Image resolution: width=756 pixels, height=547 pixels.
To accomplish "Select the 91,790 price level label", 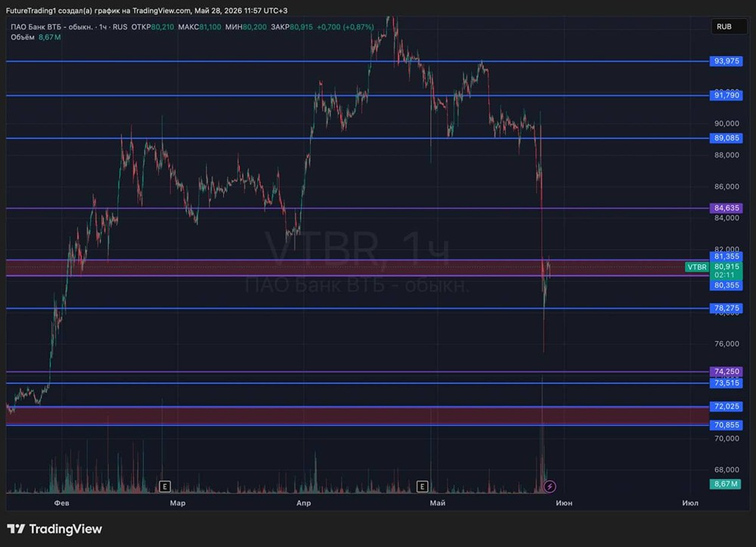I will click(726, 95).
